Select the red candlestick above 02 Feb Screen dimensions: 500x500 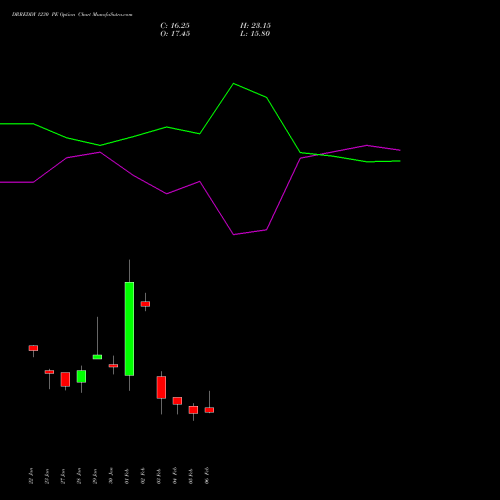(145, 304)
